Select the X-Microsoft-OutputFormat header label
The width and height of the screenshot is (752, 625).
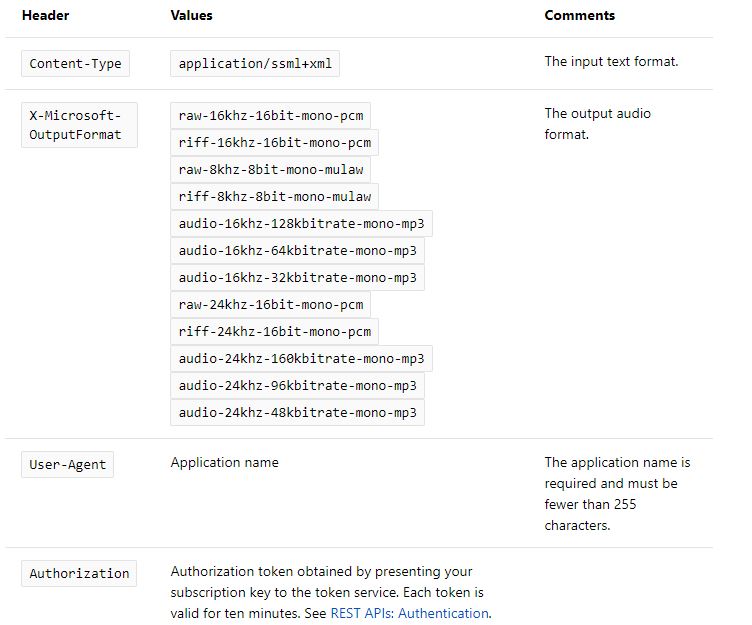point(79,124)
